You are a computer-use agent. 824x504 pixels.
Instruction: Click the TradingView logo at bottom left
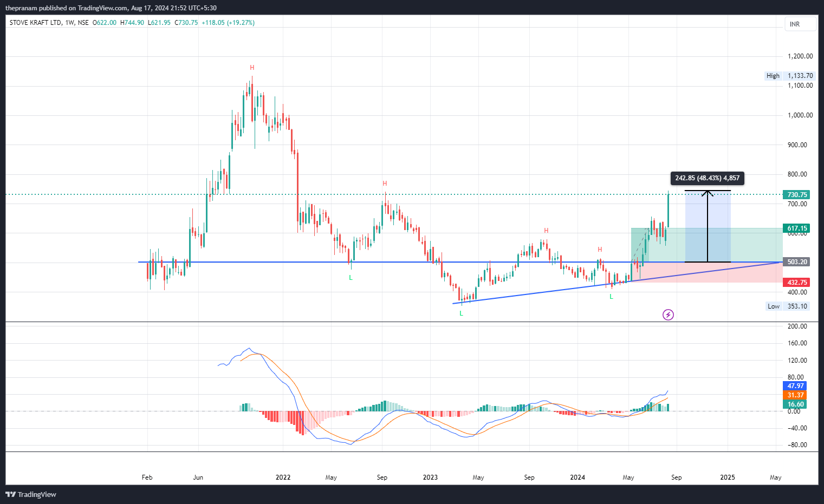(x=31, y=494)
